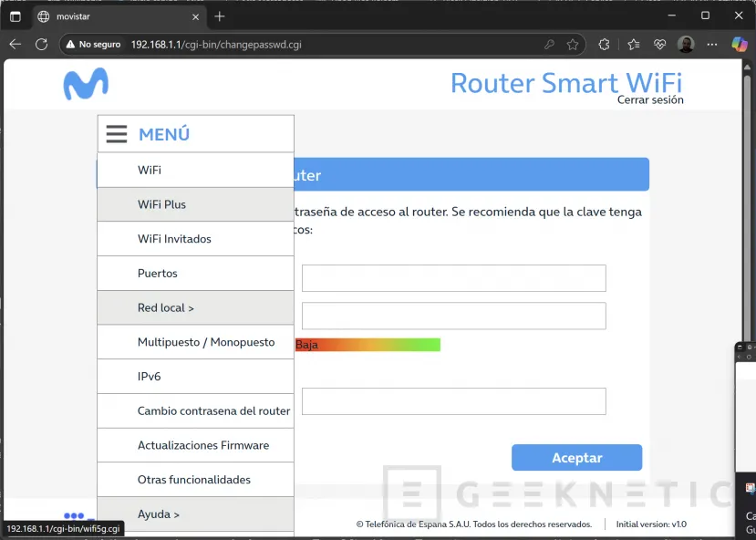Launch the Copilot icon
The width and height of the screenshot is (756, 540).
pyautogui.click(x=739, y=45)
